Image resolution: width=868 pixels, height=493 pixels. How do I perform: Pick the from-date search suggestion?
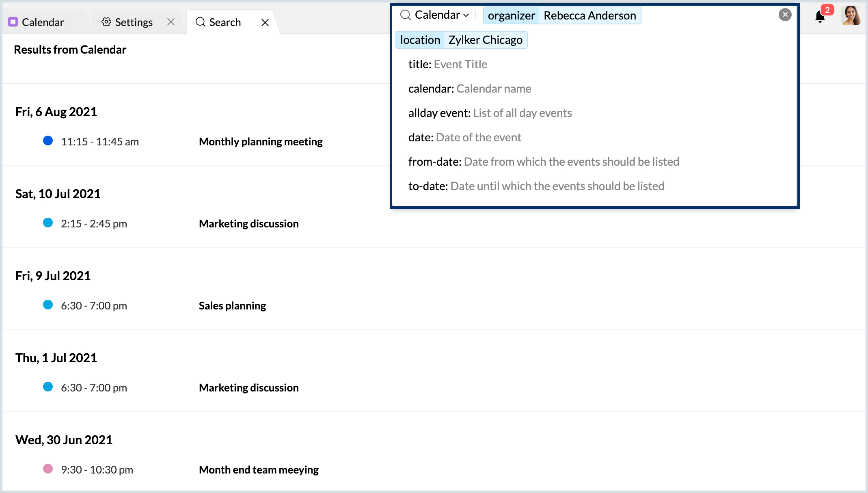pos(543,162)
